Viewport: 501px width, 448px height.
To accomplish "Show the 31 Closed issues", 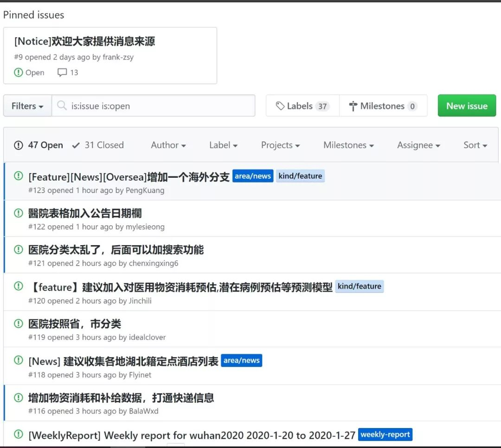I will pos(98,145).
